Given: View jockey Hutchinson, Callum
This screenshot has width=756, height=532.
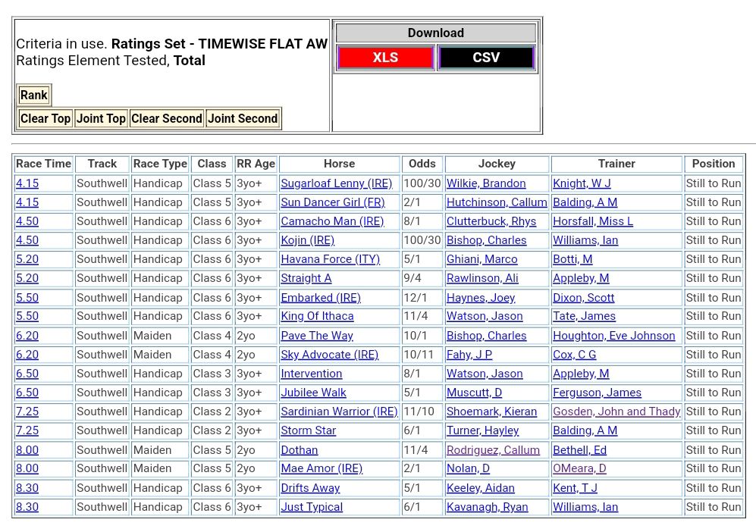Looking at the screenshot, I should coord(496,202).
